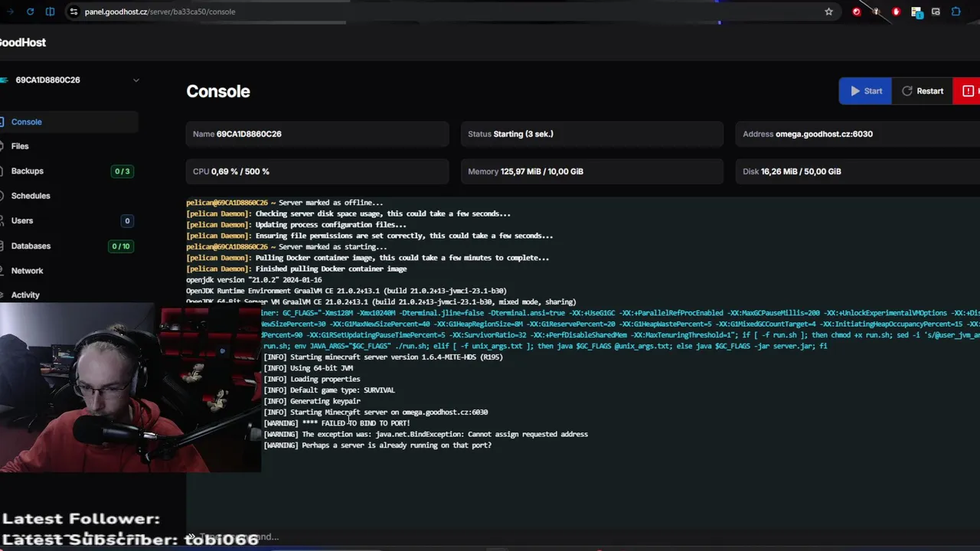
Task: Click 'Perhaps a server is already running' warning
Action: pyautogui.click(x=377, y=445)
